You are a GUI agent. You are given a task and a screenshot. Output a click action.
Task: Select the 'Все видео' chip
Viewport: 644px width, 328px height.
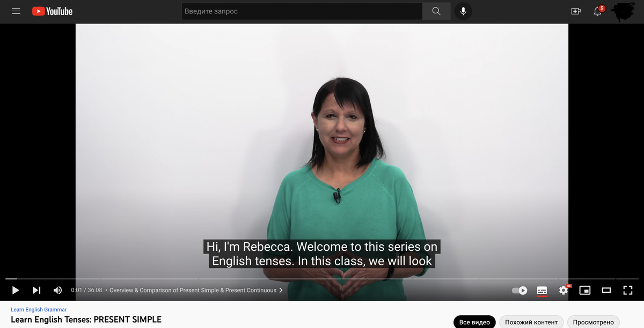click(474, 322)
